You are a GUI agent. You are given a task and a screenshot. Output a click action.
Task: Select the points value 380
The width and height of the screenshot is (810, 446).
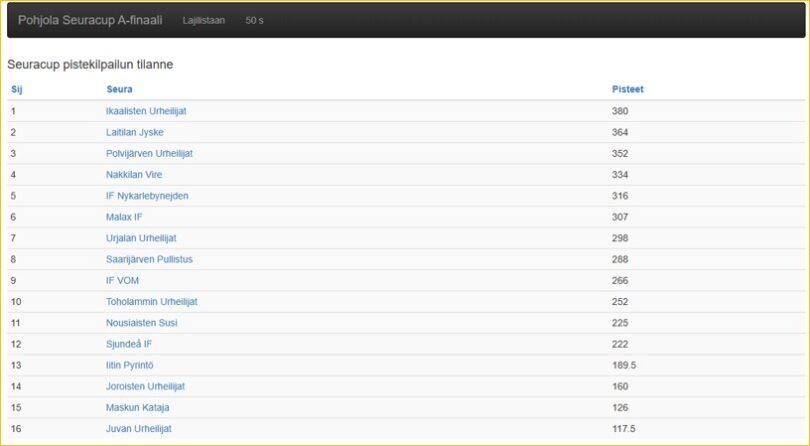620,111
